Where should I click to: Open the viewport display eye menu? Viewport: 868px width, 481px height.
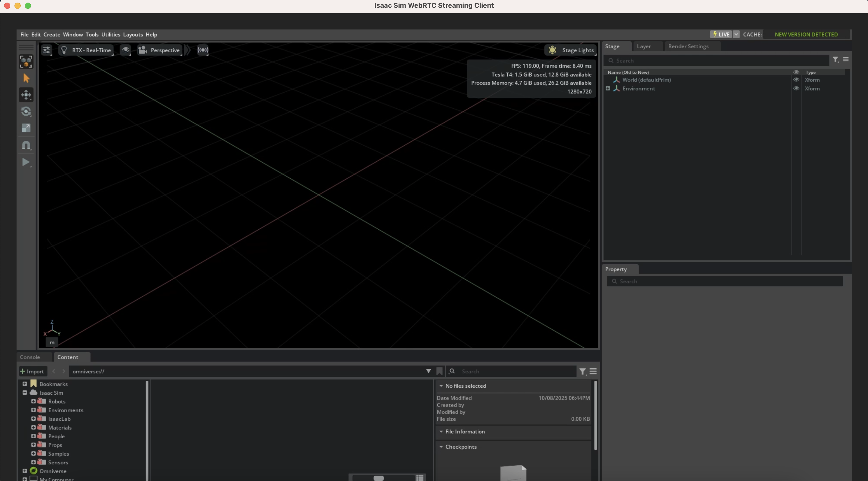[x=125, y=50]
